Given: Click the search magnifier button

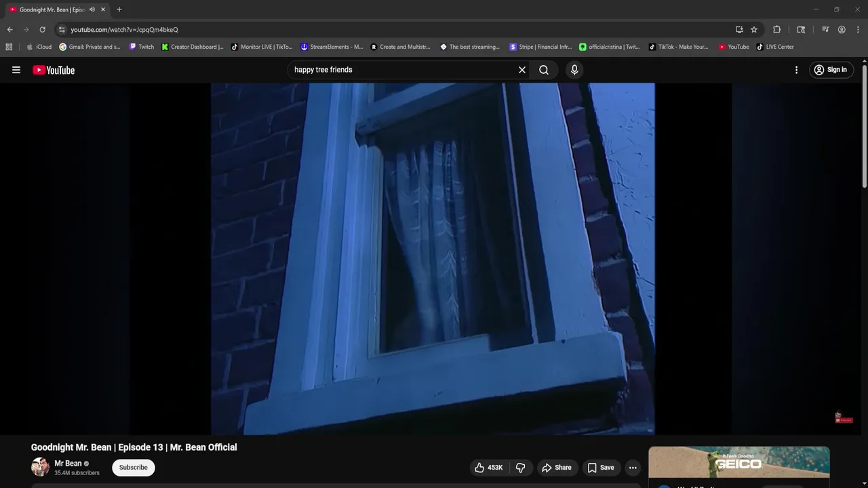Looking at the screenshot, I should coord(544,70).
